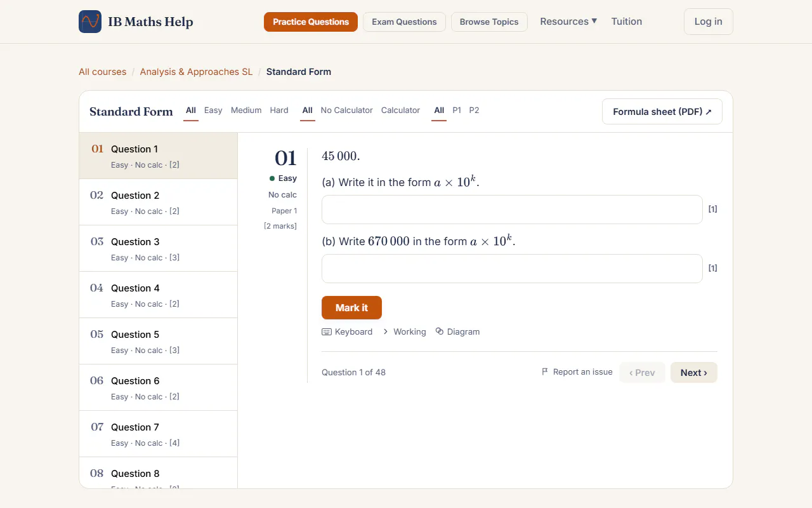
Task: Open Analysis & Approaches SL breadcrumb
Action: 196,72
